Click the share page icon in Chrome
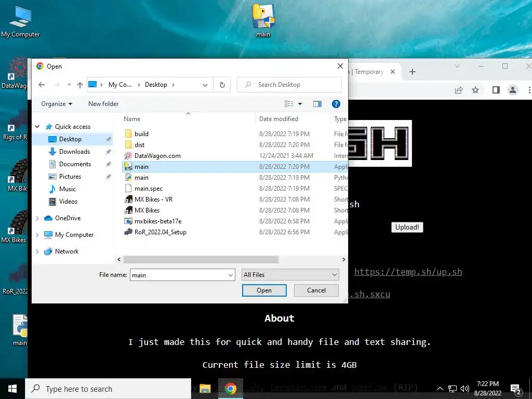 [x=459, y=90]
